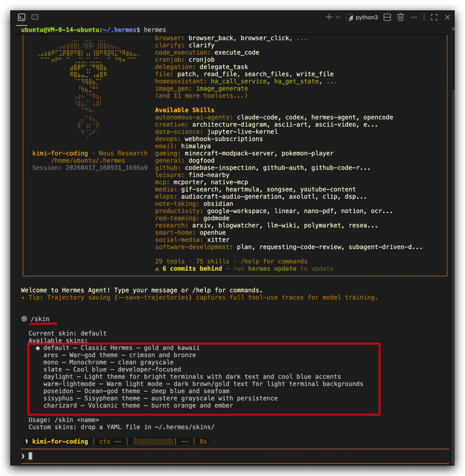Image resolution: width=465 pixels, height=476 pixels.
Task: Select the python3 terminal label
Action: 366,17
